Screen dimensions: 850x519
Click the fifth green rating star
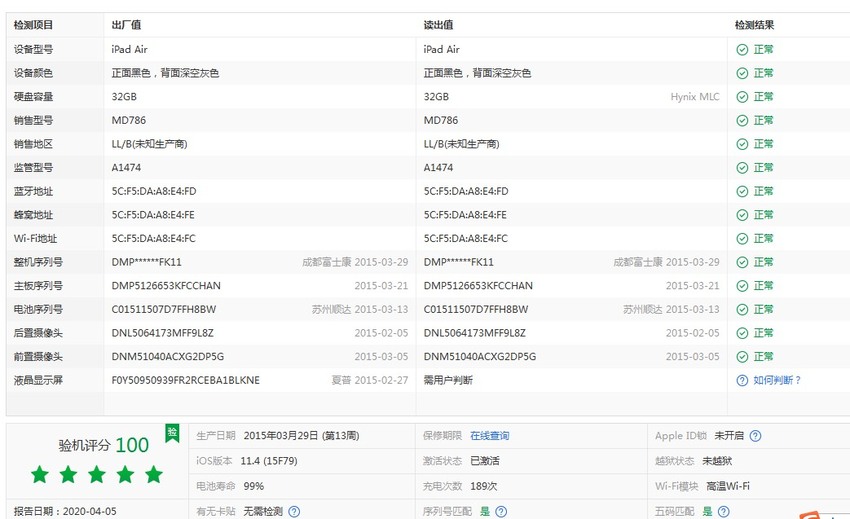154,475
